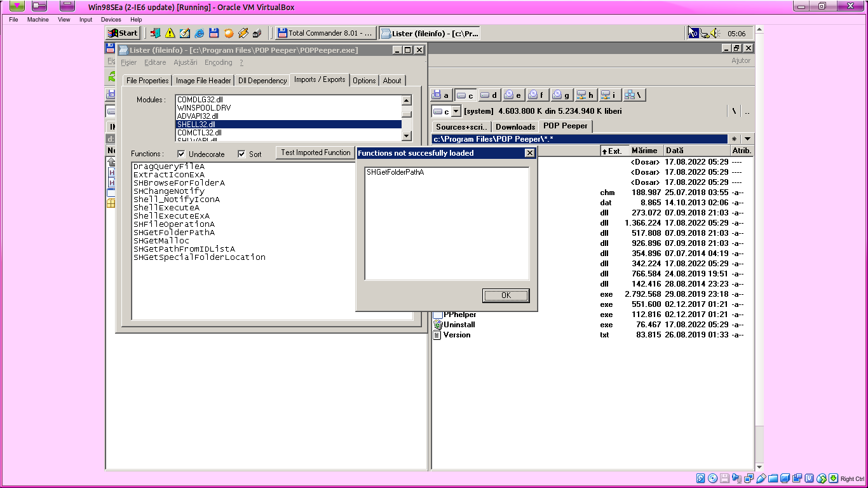Select WINSPOOL.DRV module

[x=288, y=108]
